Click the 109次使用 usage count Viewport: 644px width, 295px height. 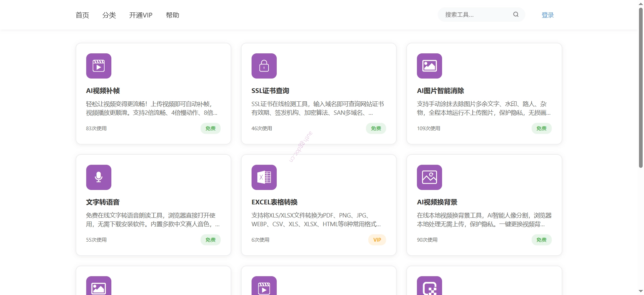tap(429, 129)
